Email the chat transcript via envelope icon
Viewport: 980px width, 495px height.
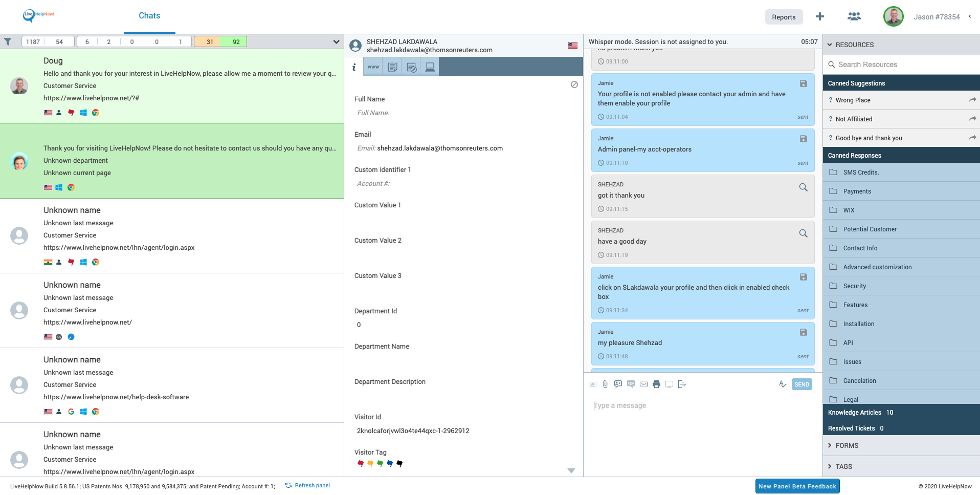coord(643,384)
